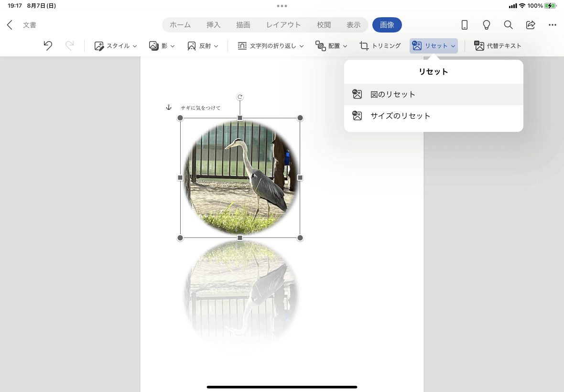
Task: Open the 影 shadow icon
Action: [154, 46]
